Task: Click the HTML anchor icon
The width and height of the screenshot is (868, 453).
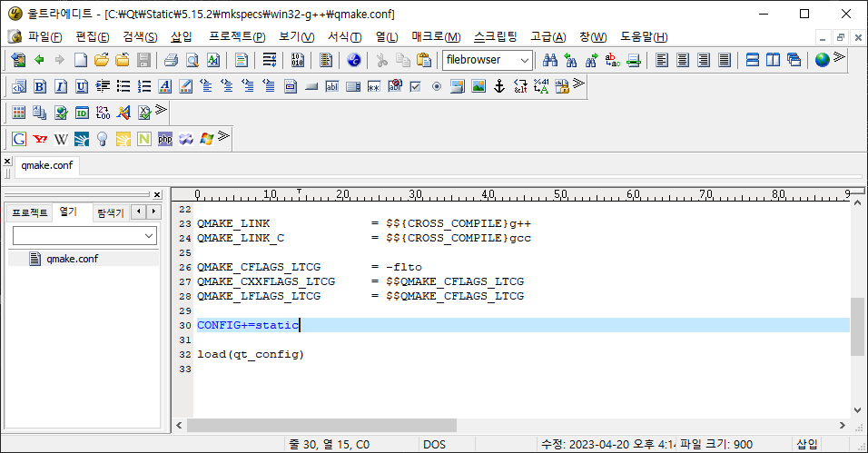Action: click(x=499, y=86)
